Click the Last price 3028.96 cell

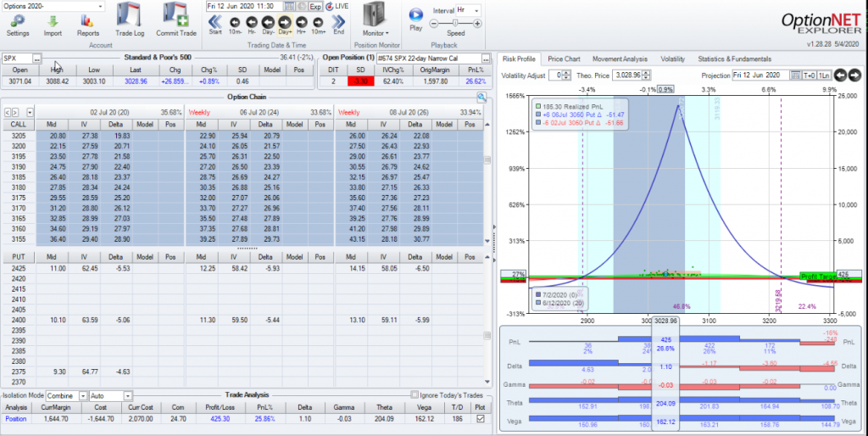pyautogui.click(x=135, y=81)
